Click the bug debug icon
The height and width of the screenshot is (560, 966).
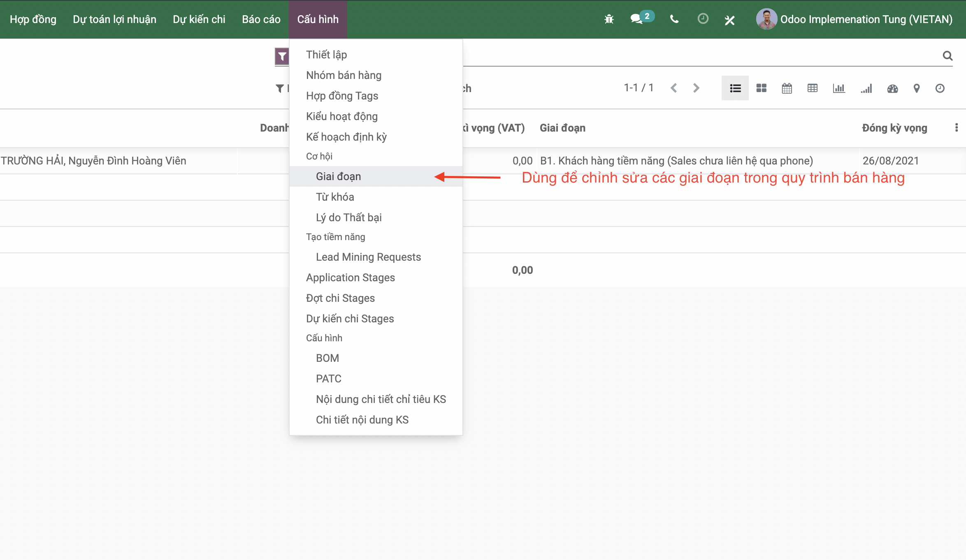tap(609, 19)
